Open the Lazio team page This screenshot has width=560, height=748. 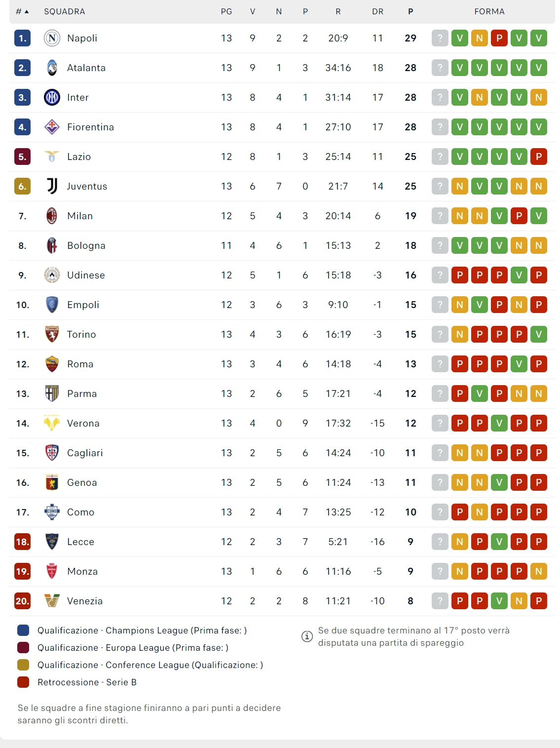pos(79,157)
